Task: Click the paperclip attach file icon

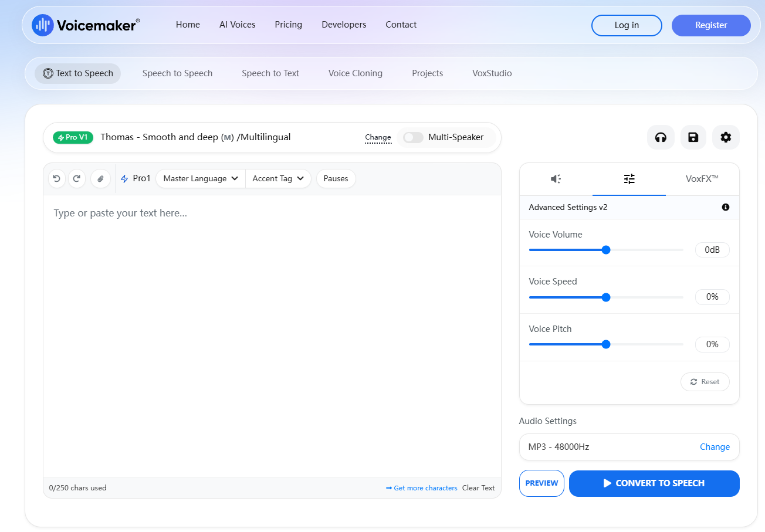Action: click(100, 178)
